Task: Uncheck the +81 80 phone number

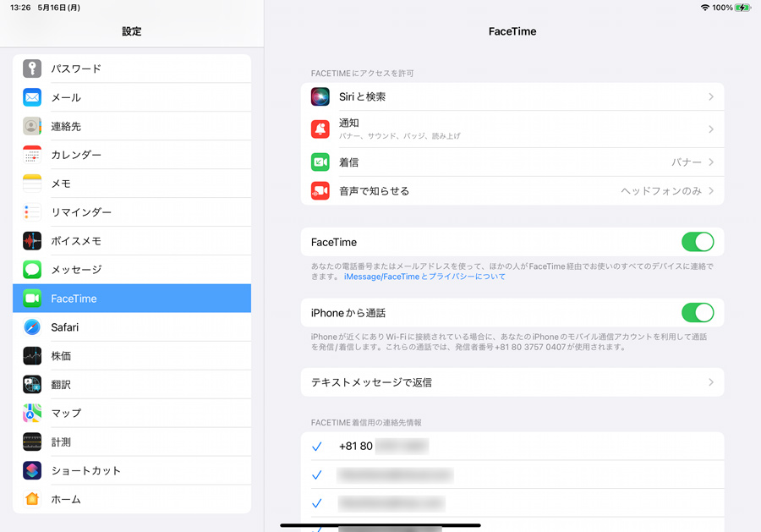Action: (317, 446)
